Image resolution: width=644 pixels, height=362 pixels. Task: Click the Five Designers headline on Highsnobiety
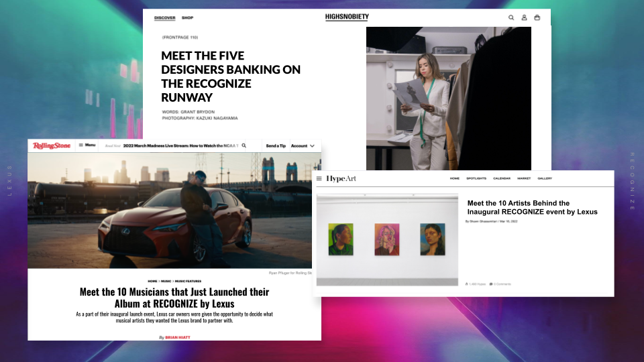pos(230,76)
